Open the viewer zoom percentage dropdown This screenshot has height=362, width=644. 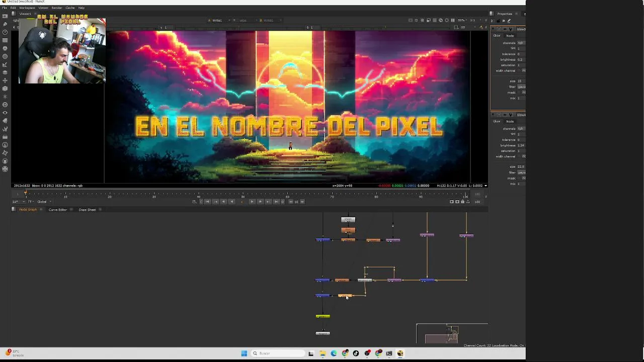pos(461,21)
